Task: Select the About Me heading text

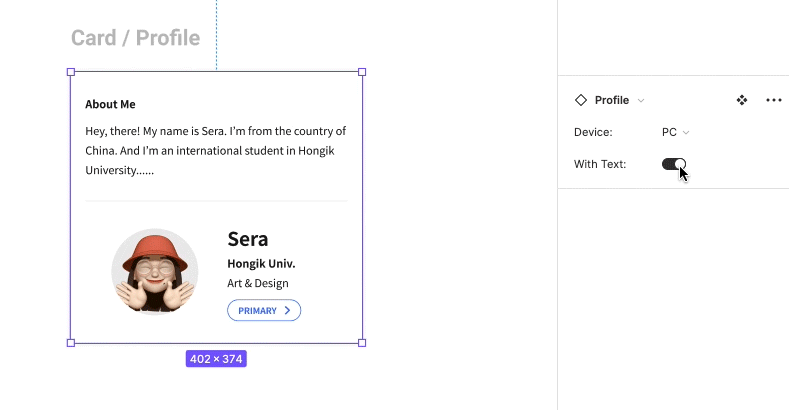Action: [110, 104]
